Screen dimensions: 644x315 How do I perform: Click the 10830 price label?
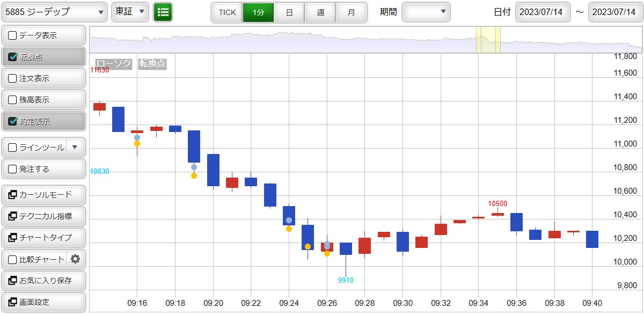coord(99,171)
